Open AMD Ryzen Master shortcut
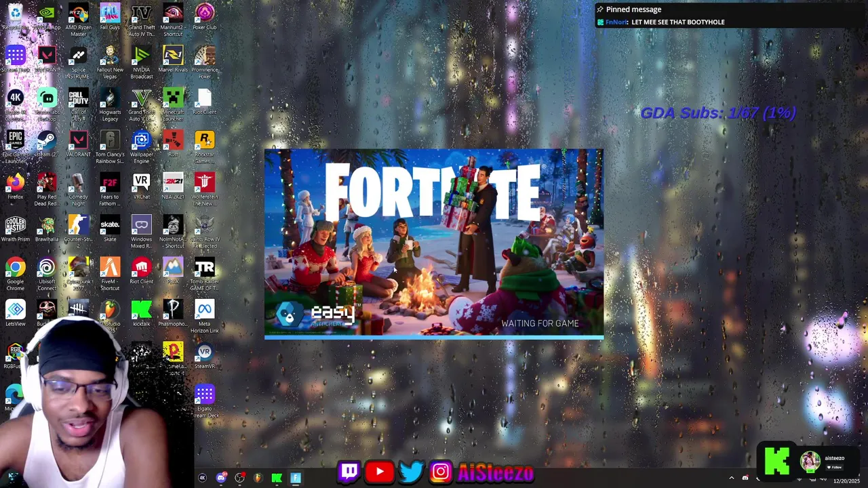Screen dimensions: 868x488 78,20
